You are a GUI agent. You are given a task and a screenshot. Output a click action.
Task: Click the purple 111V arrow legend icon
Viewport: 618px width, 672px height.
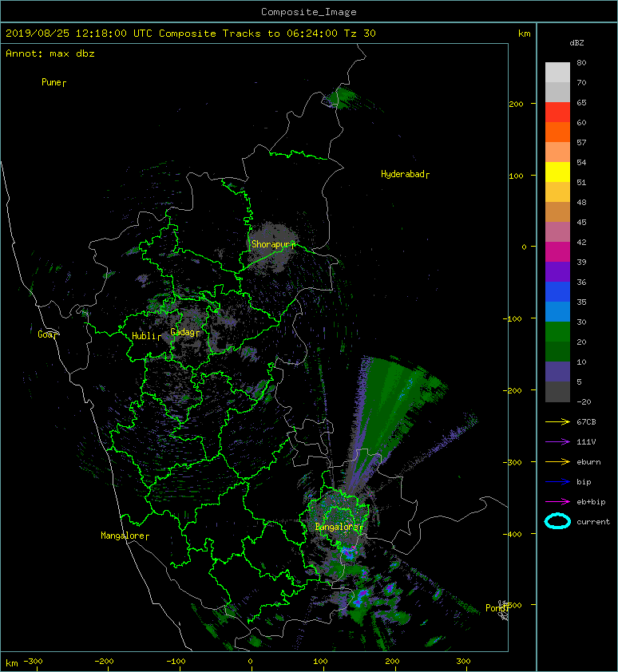click(557, 442)
